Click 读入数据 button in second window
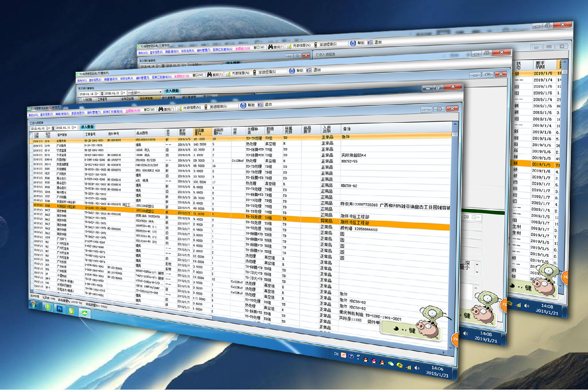This screenshot has height=392, width=588. (x=172, y=91)
